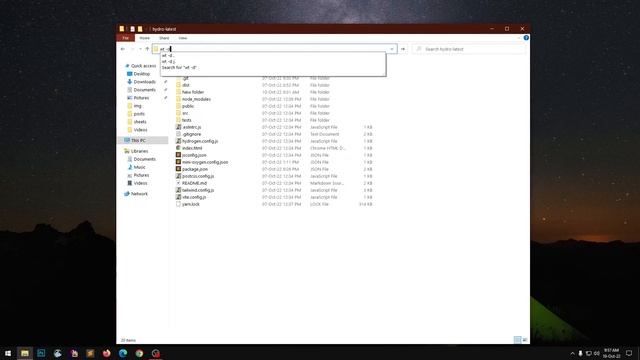Click the address bar text field
The width and height of the screenshot is (640, 360).
274,49
